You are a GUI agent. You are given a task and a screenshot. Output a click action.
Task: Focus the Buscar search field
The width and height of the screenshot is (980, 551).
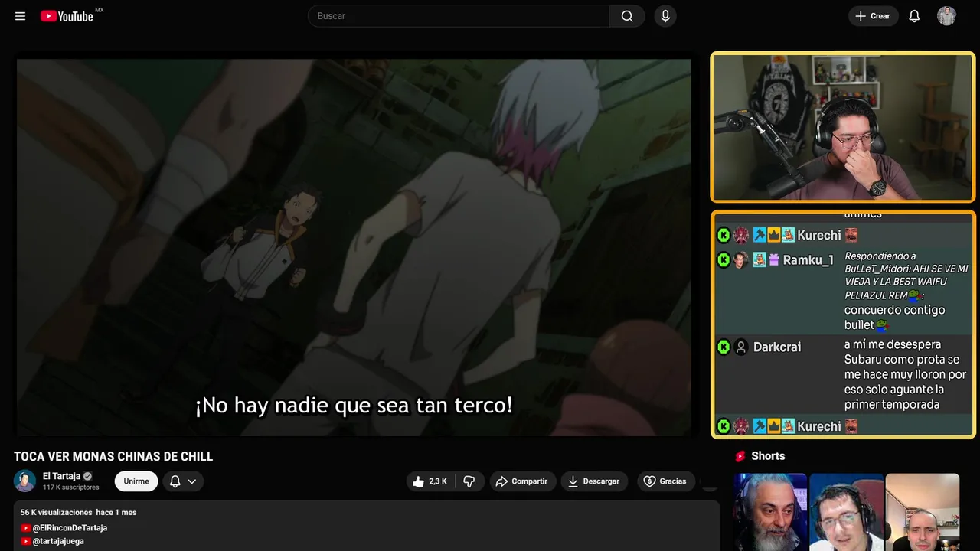(x=459, y=16)
